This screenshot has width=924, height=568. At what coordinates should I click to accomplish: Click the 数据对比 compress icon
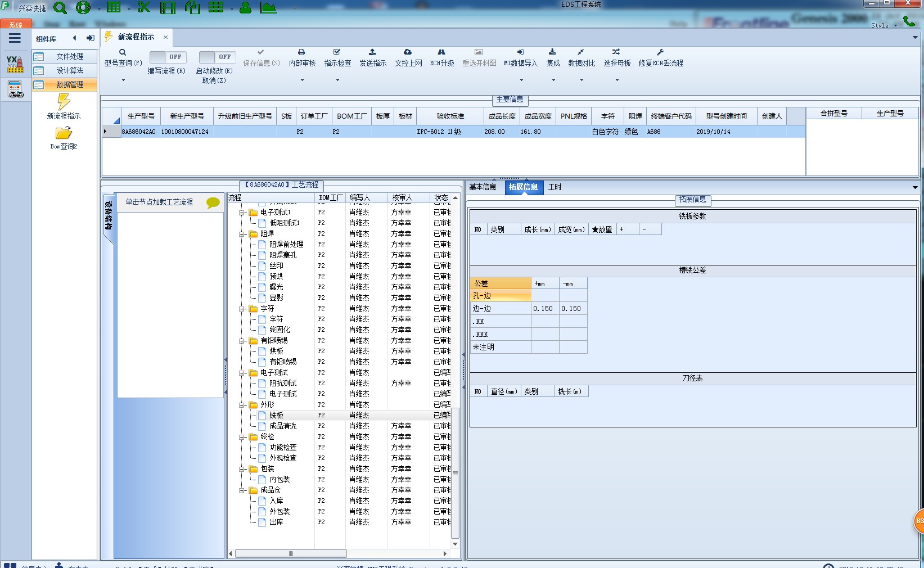581,52
